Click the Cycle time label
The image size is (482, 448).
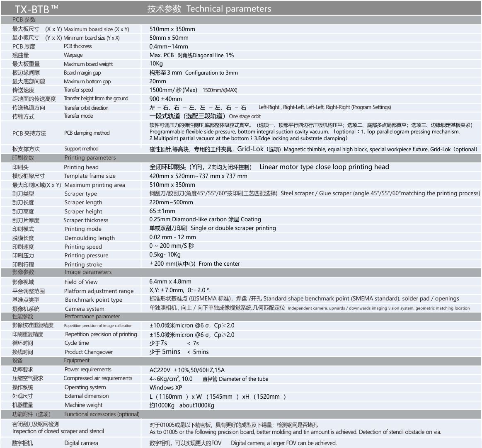point(77,343)
